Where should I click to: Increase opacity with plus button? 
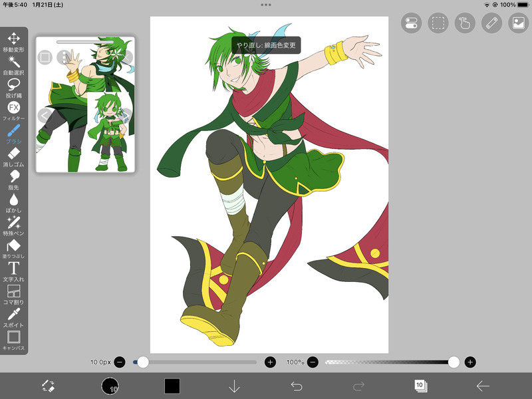(470, 362)
